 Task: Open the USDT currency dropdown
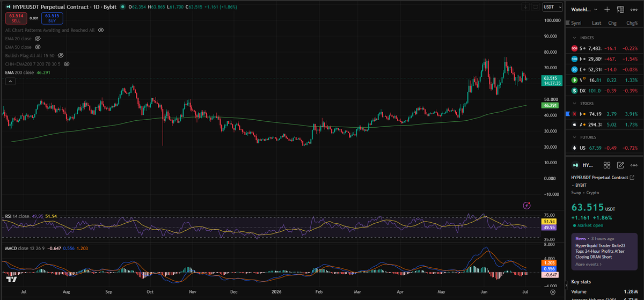click(x=553, y=7)
